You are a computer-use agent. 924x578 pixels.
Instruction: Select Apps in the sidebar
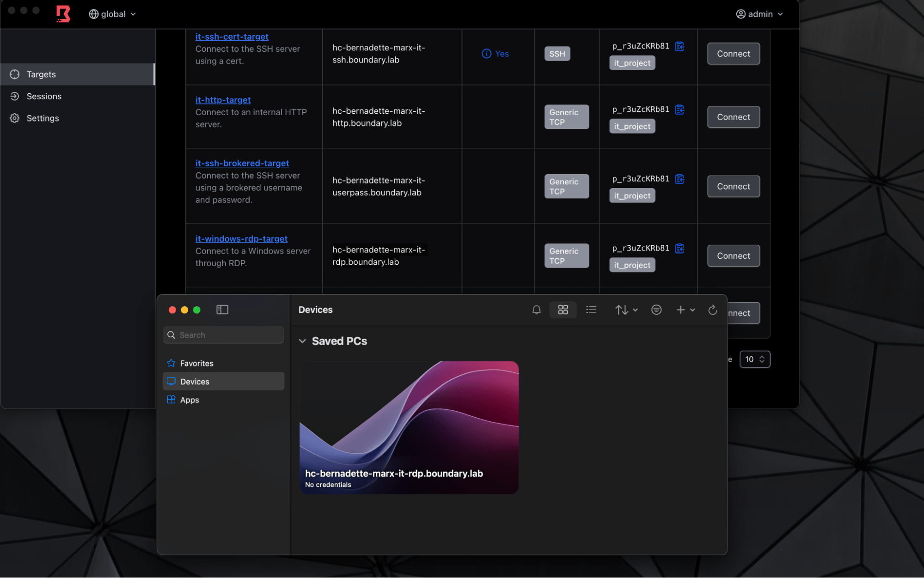tap(189, 400)
